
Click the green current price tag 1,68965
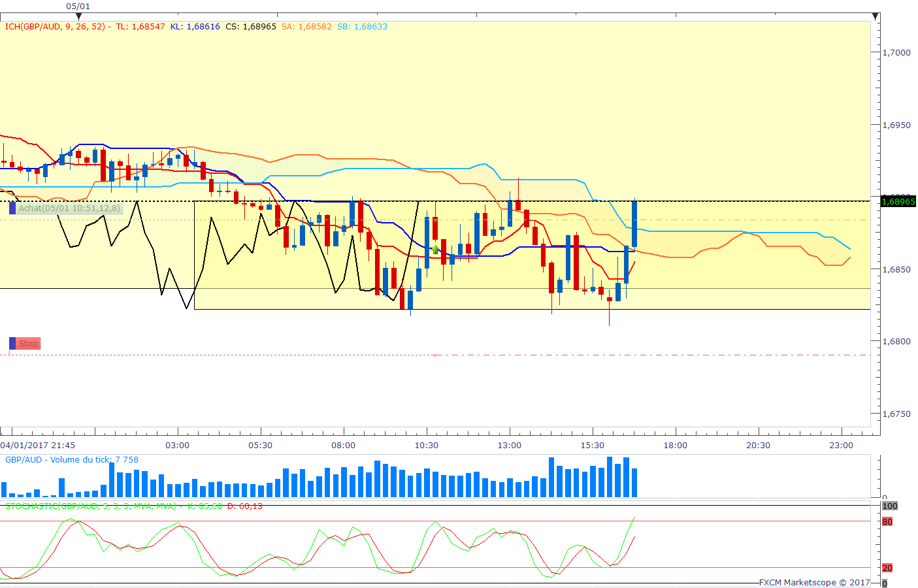(x=898, y=201)
